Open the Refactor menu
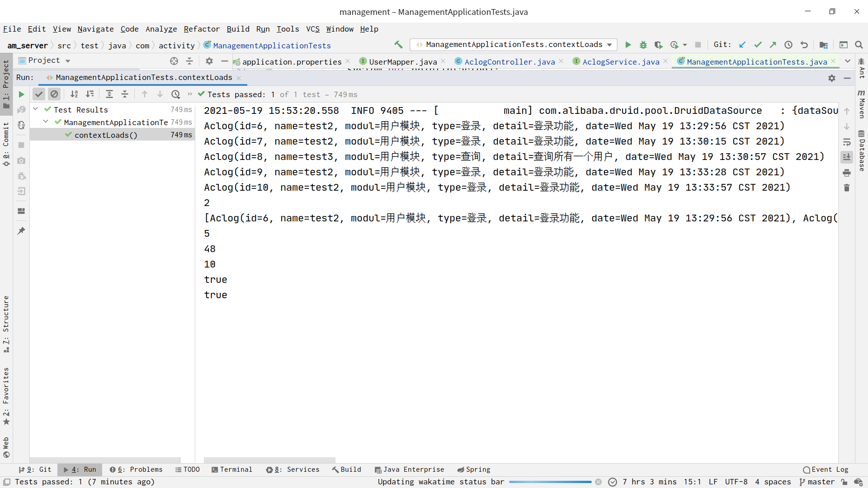 (202, 29)
